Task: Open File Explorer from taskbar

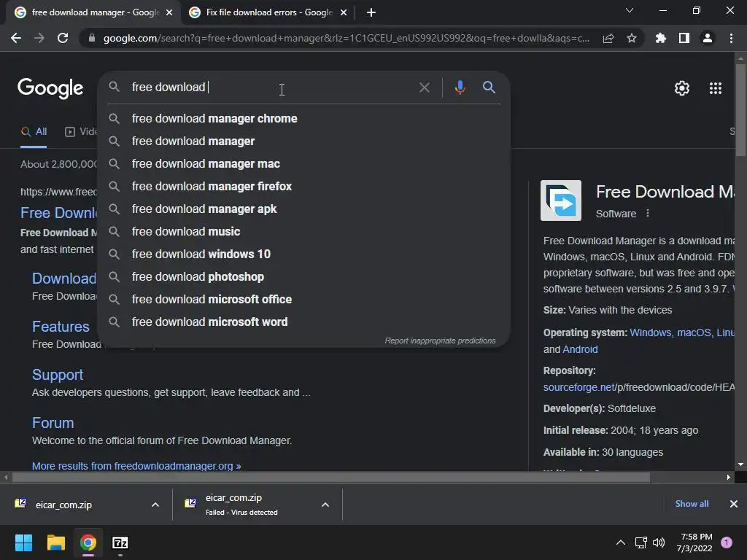Action: point(55,542)
